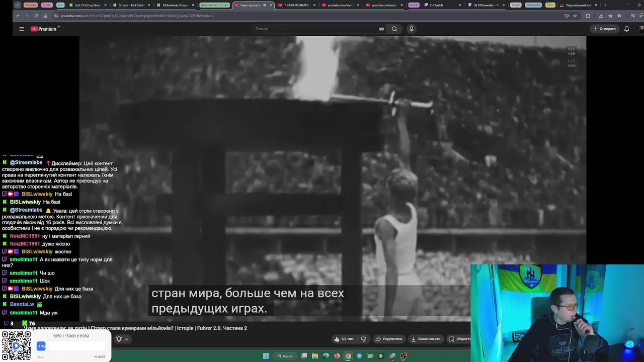Expand the Studio tab group
644x362 pixels.
click(x=47, y=5)
